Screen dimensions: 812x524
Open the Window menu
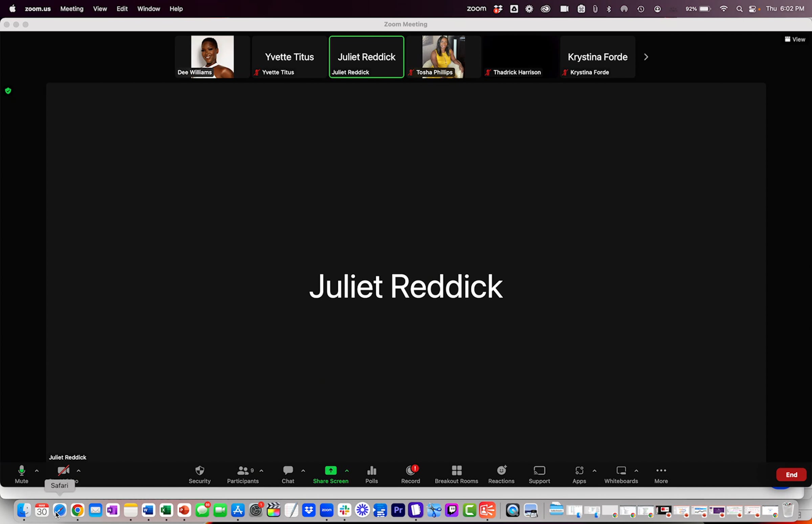tap(149, 9)
